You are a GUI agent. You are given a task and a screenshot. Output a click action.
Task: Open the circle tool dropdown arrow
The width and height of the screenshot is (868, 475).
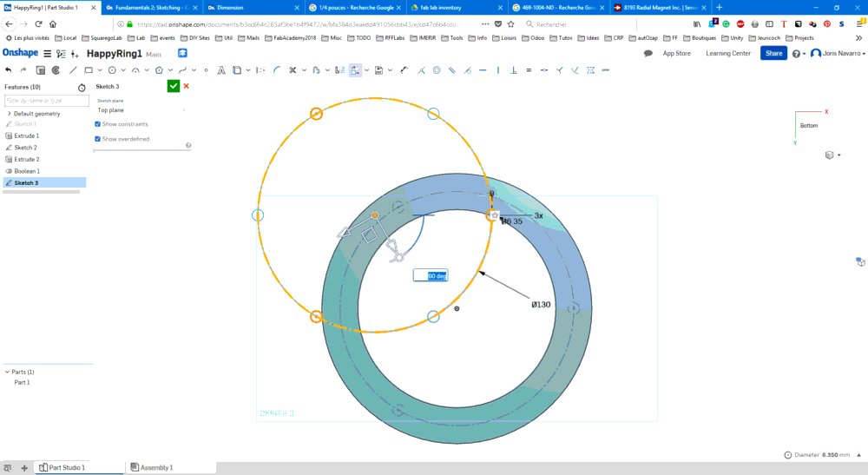[x=123, y=70]
